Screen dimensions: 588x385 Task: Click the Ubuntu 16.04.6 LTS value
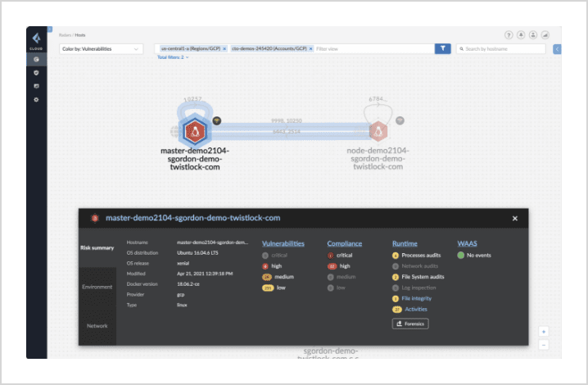197,253
